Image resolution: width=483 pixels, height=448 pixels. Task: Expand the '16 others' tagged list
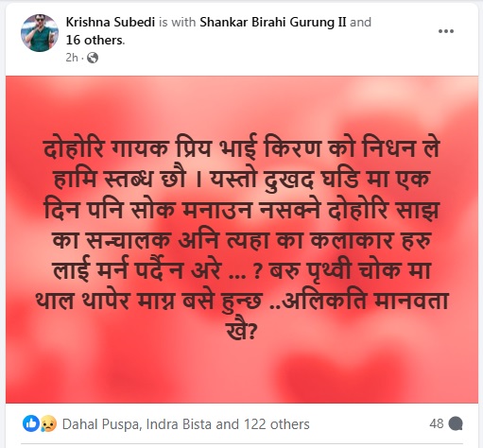[x=95, y=40]
